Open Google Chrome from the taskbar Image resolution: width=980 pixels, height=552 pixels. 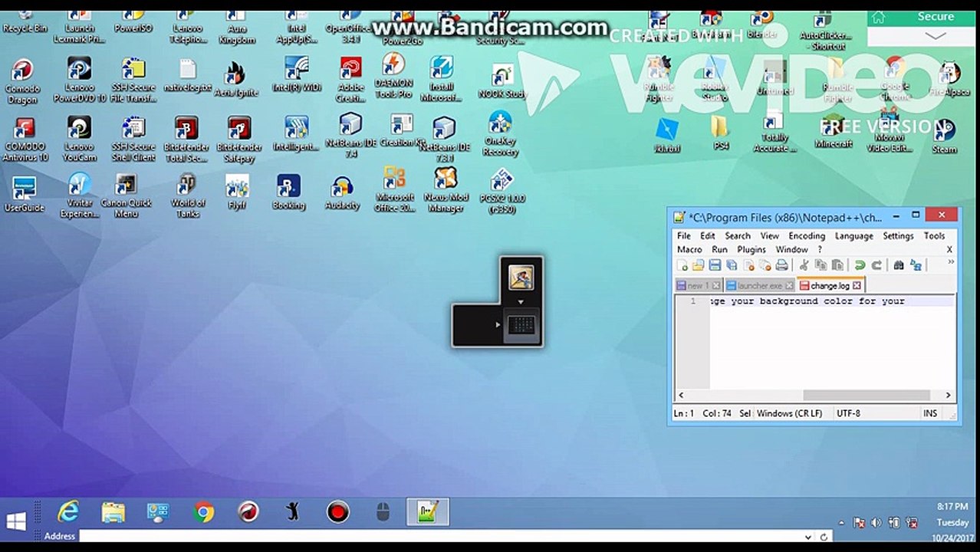[203, 511]
